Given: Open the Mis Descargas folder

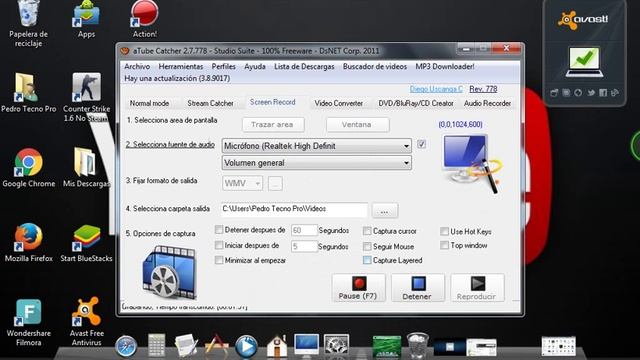Looking at the screenshot, I should [86, 168].
